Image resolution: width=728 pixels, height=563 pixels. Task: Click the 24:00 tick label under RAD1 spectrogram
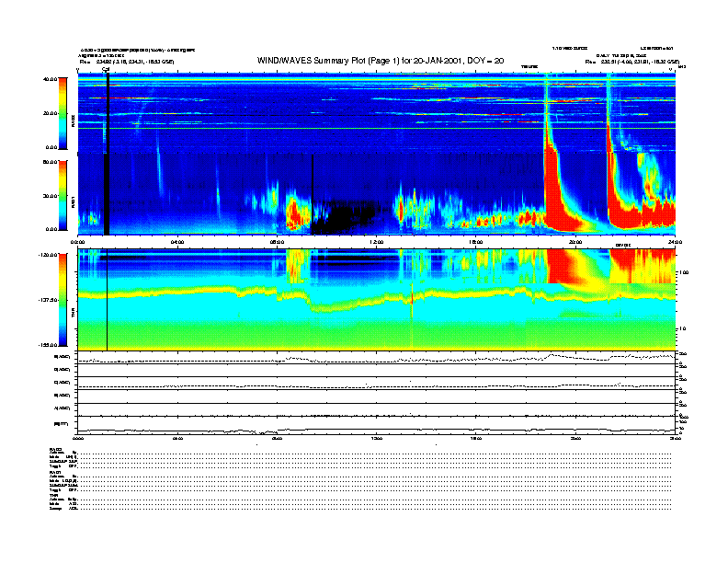tap(675, 242)
